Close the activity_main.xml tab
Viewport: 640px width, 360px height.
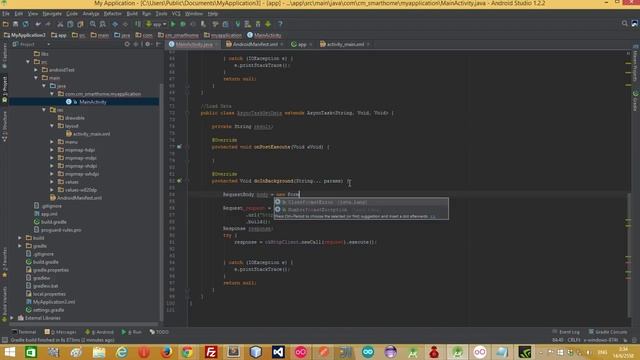pyautogui.click(x=368, y=44)
